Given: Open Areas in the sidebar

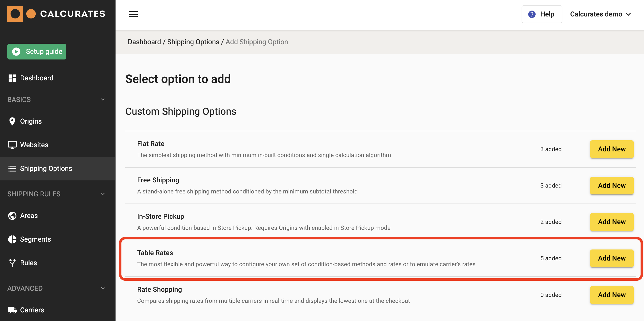Looking at the screenshot, I should pyautogui.click(x=58, y=216).
